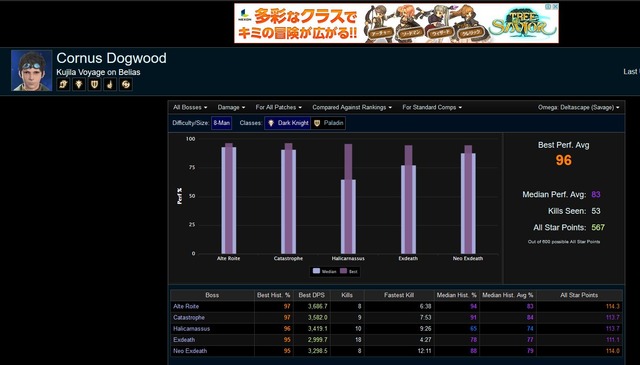Toggle the Median series in chart legend
The width and height of the screenshot is (640, 365).
click(324, 271)
